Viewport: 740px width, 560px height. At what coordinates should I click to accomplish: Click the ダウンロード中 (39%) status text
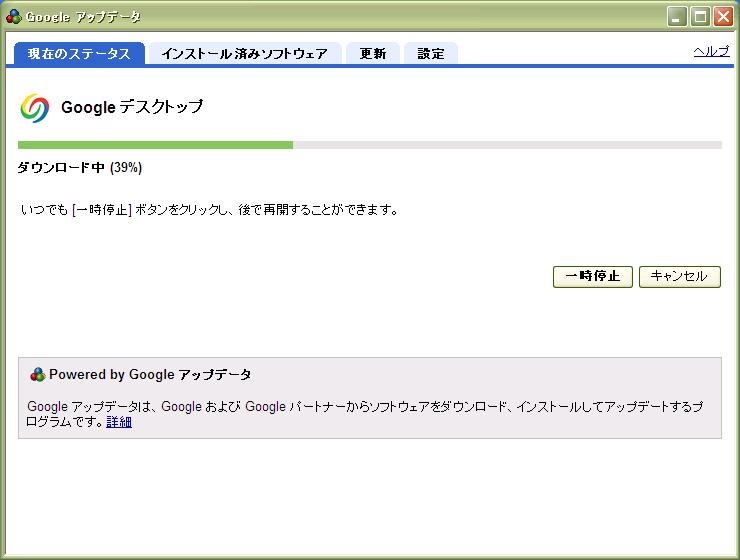tap(80, 167)
